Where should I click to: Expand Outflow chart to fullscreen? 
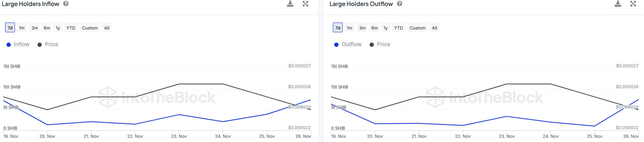633,4
